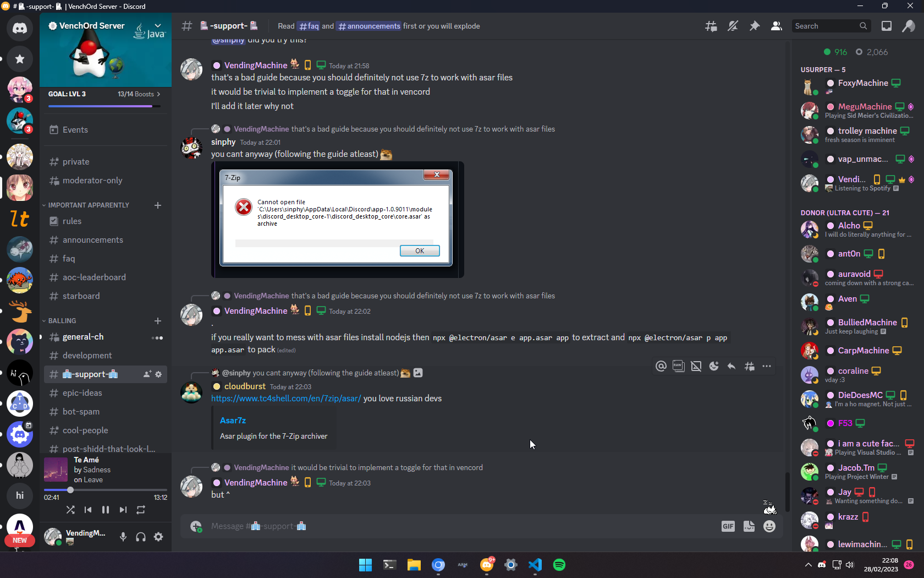The height and width of the screenshot is (578, 924).
Task: Open the 13/14 Boosts progress details
Action: [x=139, y=94]
